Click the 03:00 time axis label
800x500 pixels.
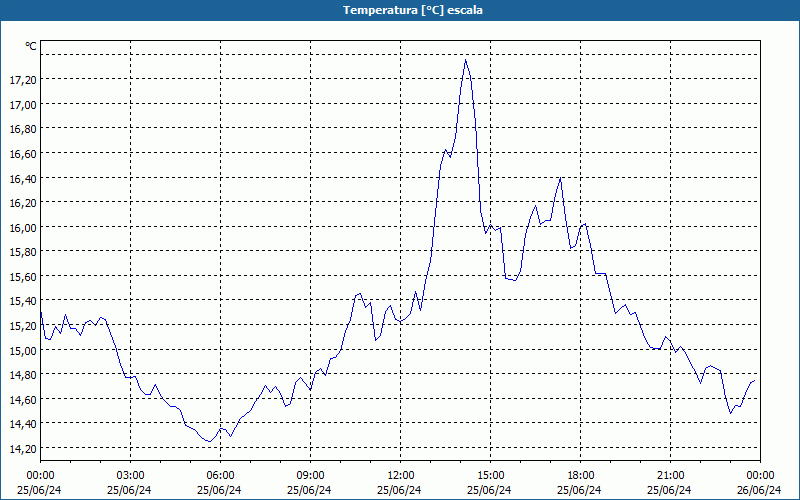(x=131, y=476)
